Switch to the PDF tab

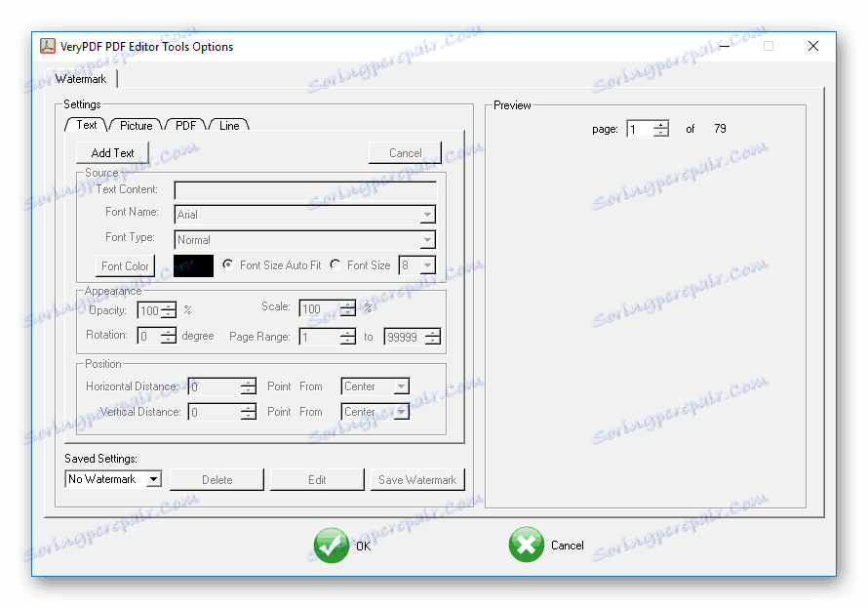185,125
